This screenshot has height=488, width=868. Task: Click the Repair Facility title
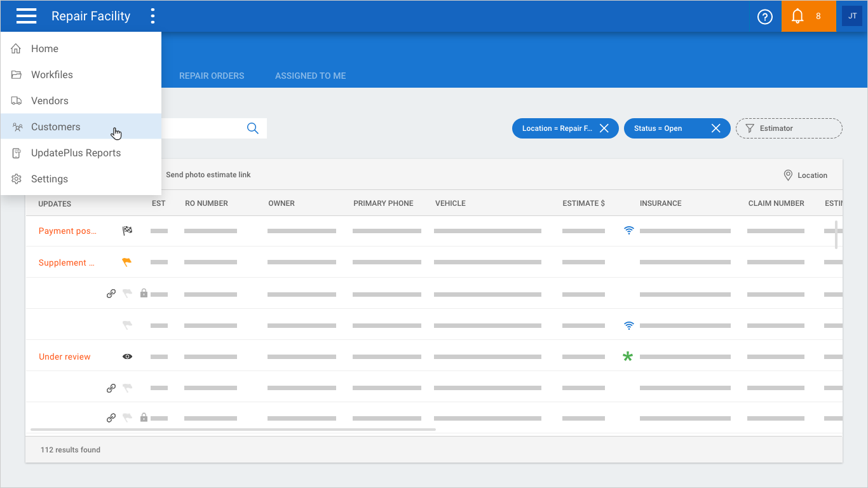(91, 17)
